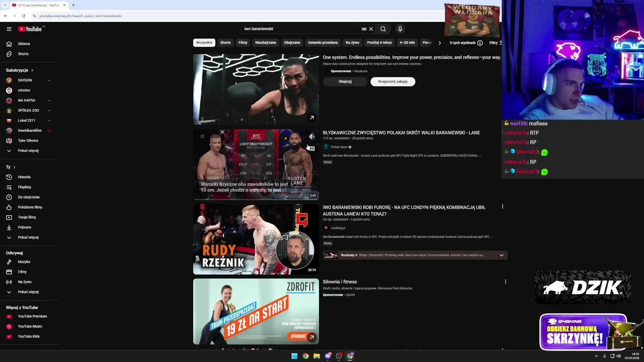
Task: Open options menu for IWO BARANIEWSKI ROBI FURORĘ
Action: pos(502,207)
